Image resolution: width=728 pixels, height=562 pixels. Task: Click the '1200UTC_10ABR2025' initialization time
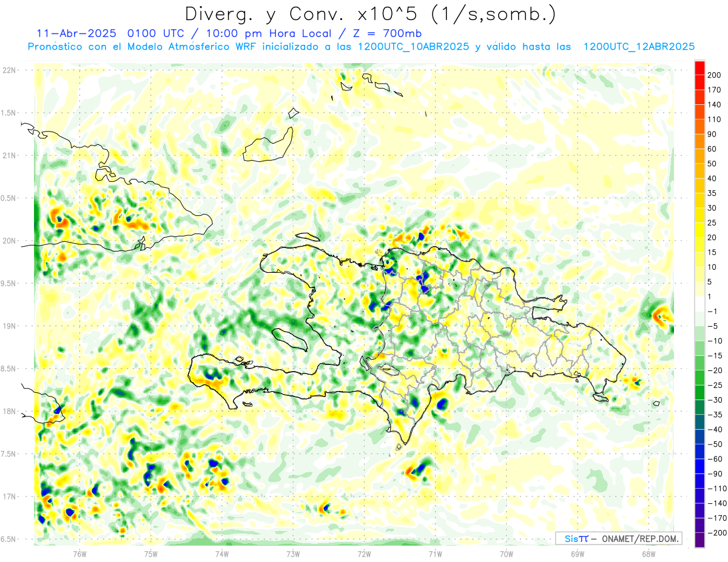coord(413,47)
